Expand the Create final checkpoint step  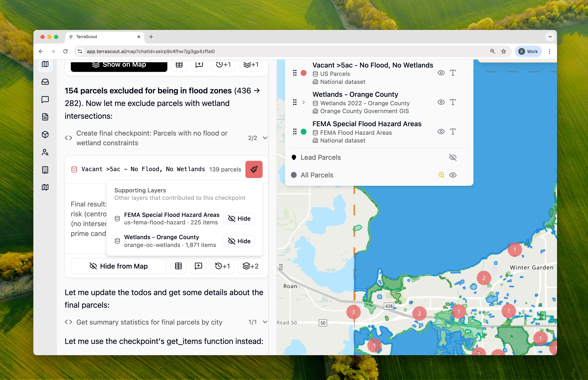tap(265, 138)
